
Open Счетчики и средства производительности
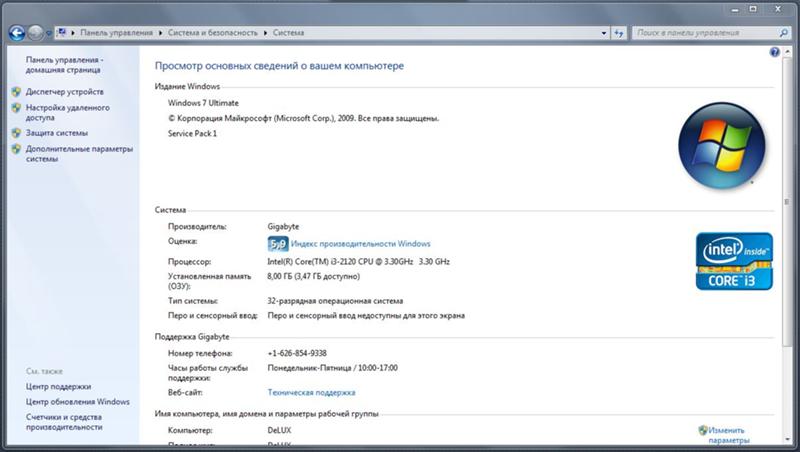point(64,422)
